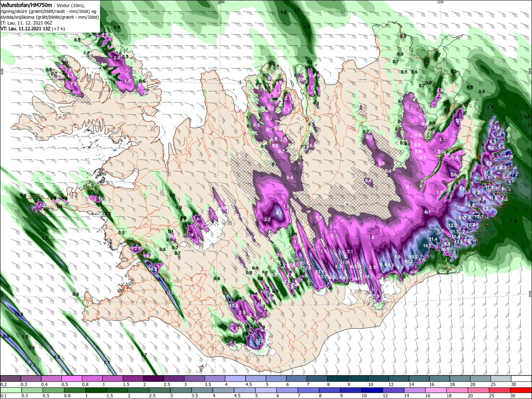The width and height of the screenshot is (532, 399).
Task: Click the 'slydda/snjókoma' legend description line
Action: pos(49,17)
